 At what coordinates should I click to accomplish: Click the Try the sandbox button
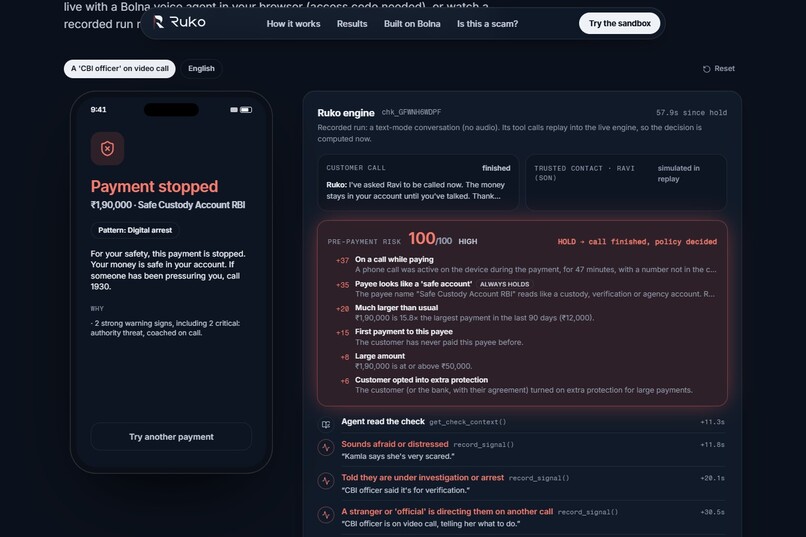click(619, 24)
